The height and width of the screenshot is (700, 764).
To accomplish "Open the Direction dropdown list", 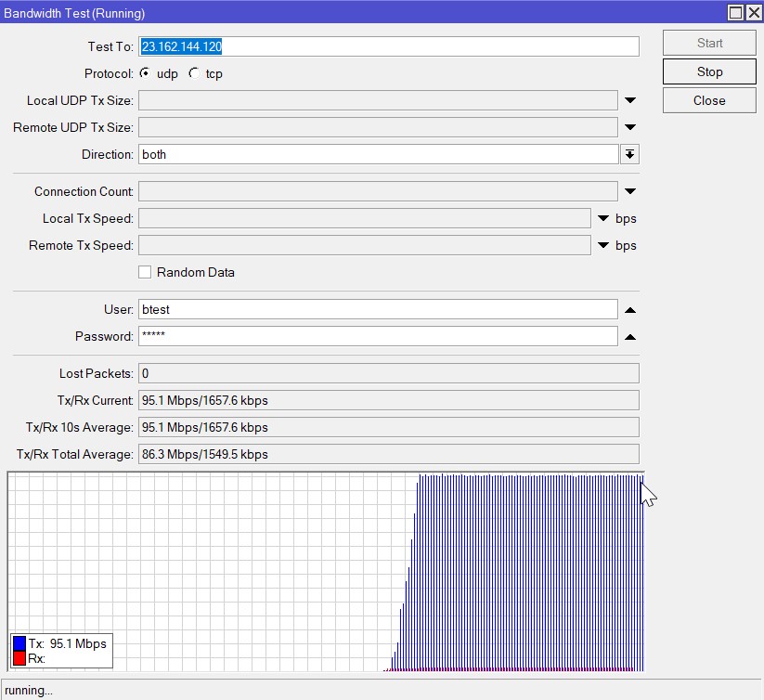I will (x=629, y=154).
